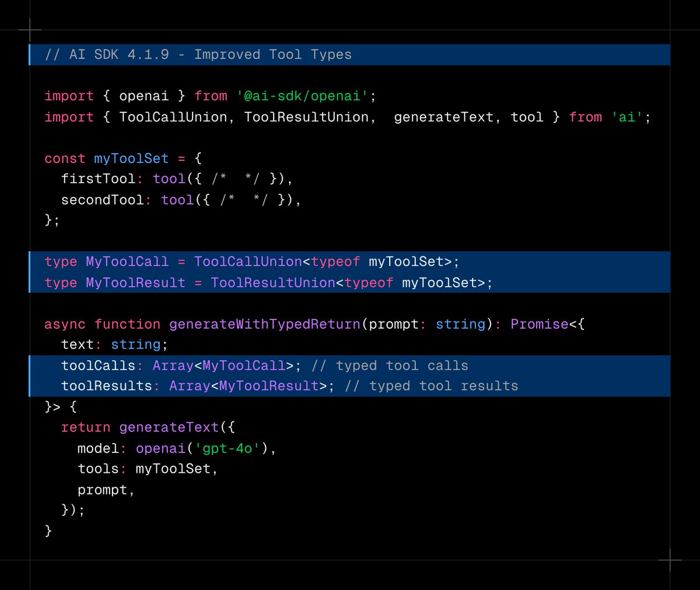The height and width of the screenshot is (590, 700).
Task: Click the comment line 'AI SDK 4.1.9 - Improved Tool Types'
Action: pyautogui.click(x=198, y=55)
